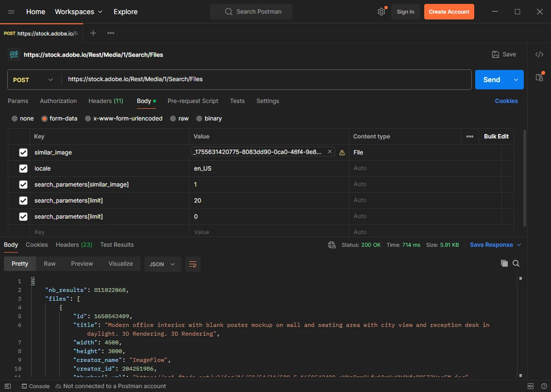Switch response view to Raw

pyautogui.click(x=50, y=264)
